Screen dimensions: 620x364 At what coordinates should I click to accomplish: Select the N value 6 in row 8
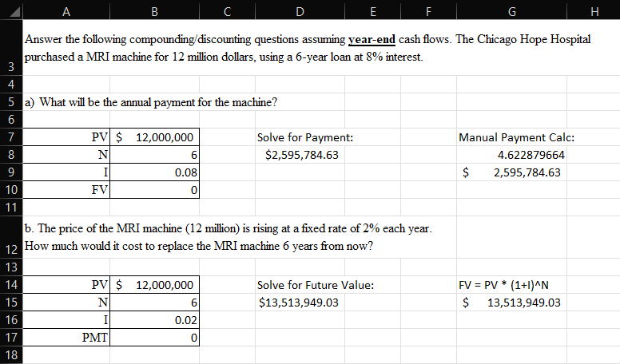[x=155, y=155]
